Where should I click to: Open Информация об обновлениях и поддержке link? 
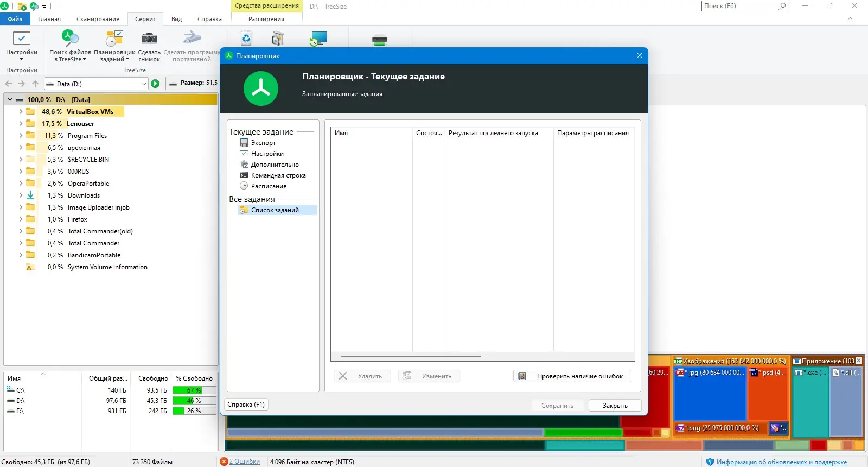point(782,462)
